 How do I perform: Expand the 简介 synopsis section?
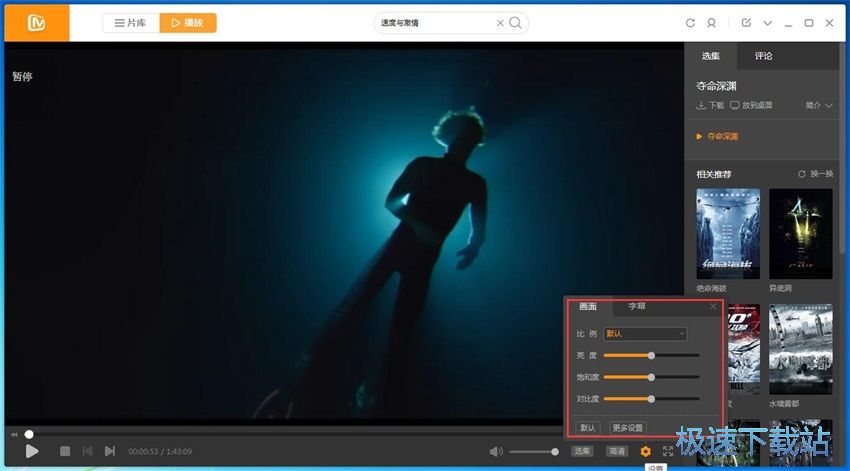click(819, 105)
